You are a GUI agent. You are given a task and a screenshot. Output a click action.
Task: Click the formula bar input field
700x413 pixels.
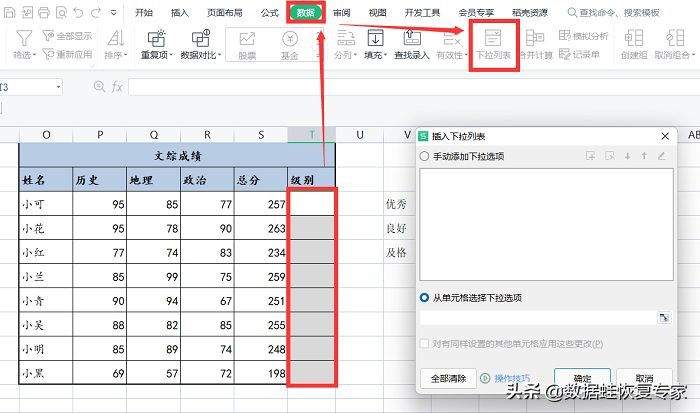click(x=414, y=87)
